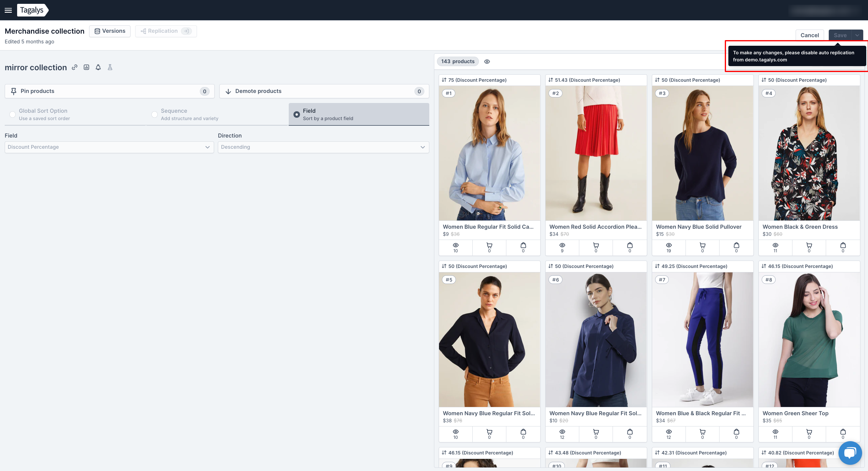868x471 pixels.
Task: Click cart icon on Women Navy Blue Solid Pullover
Action: pyautogui.click(x=703, y=245)
